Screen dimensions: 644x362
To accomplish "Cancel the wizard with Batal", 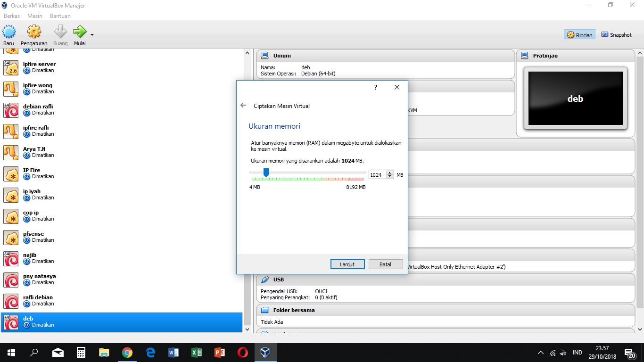I will tap(386, 264).
